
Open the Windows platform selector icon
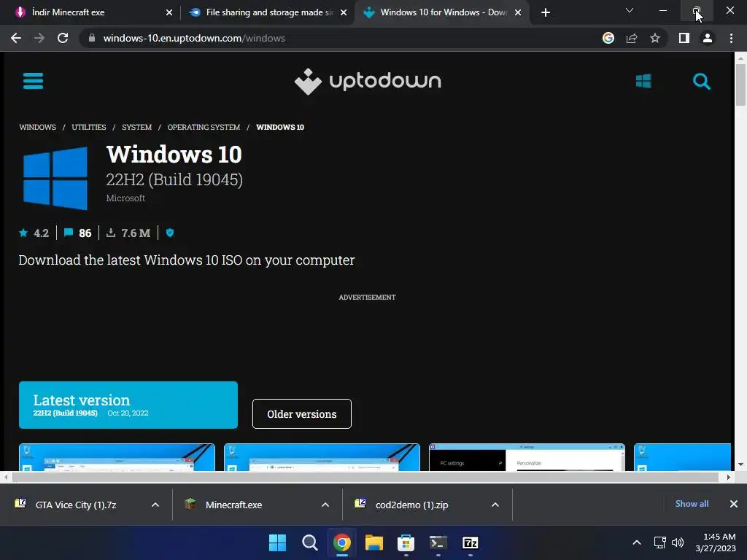[643, 81]
